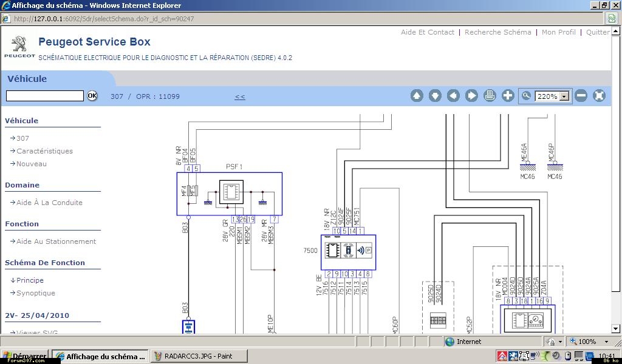
Task: Click the browser address bar URL
Action: coord(104,19)
